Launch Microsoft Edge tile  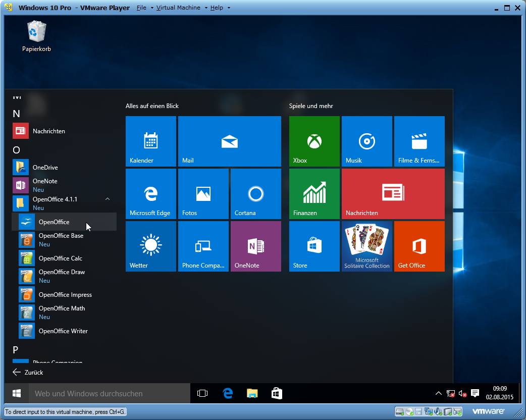[x=150, y=194]
